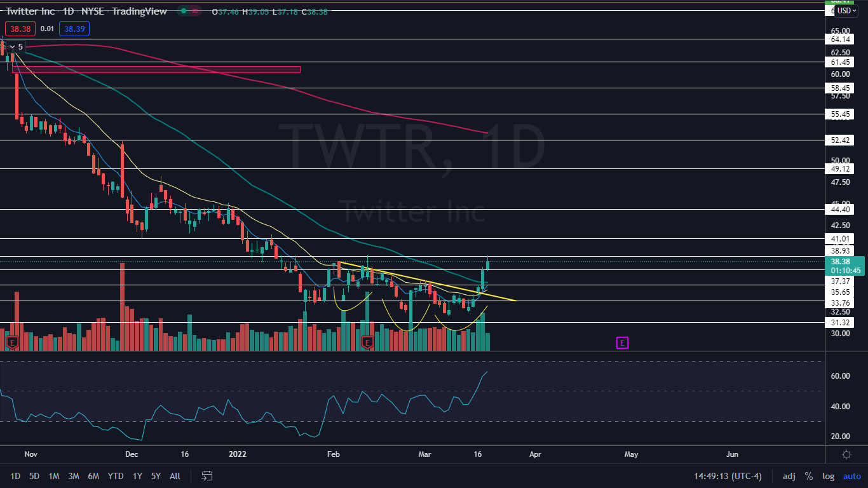Click the market status indicator beside TradingView

click(190, 11)
